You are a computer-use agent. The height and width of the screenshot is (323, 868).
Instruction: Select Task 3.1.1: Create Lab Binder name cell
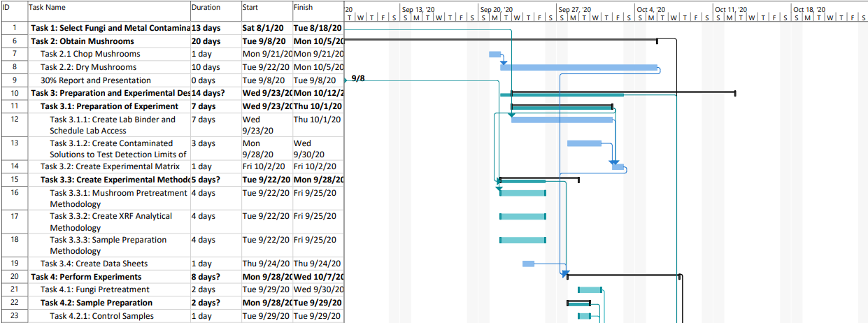point(108,125)
